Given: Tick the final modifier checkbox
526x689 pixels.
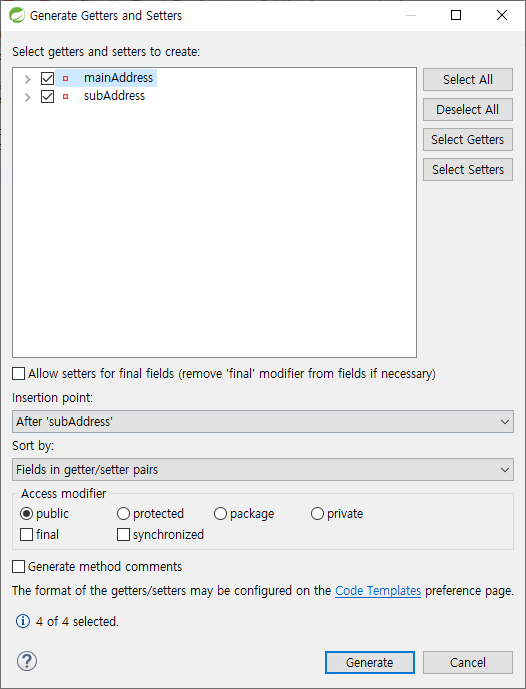Looking at the screenshot, I should tap(27, 534).
